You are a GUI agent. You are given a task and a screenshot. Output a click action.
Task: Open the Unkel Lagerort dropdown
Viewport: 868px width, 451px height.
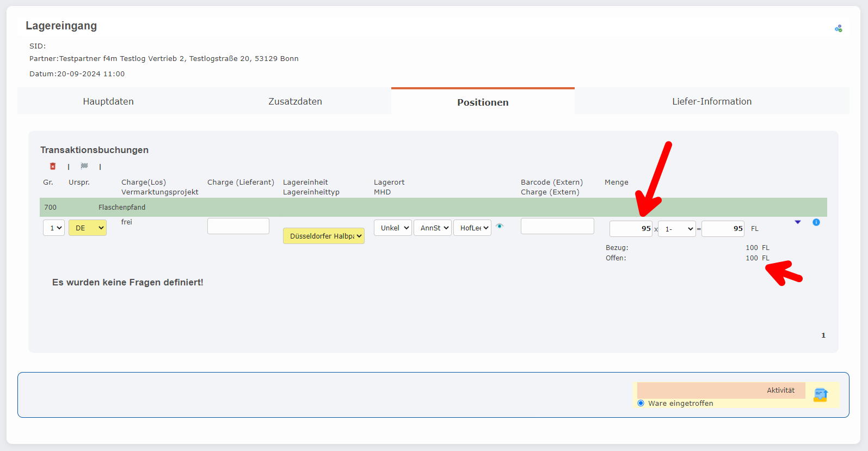click(x=392, y=228)
